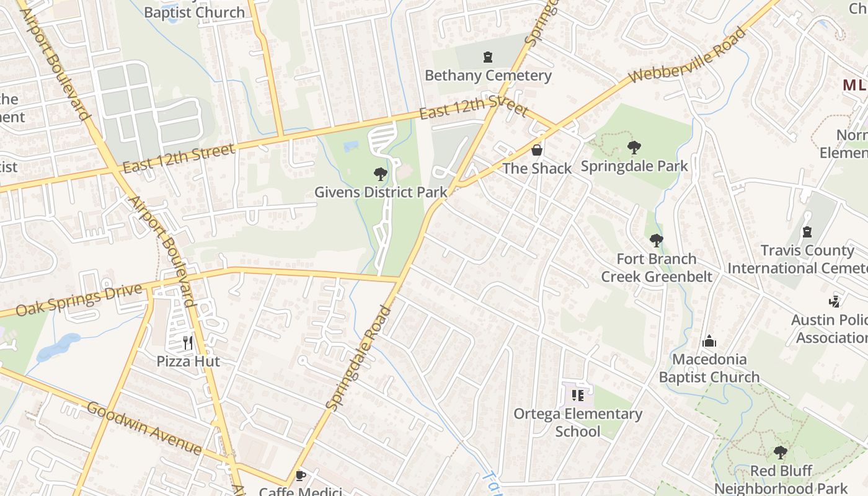Open Fort Branch Creek Greenbelt tree icon

click(656, 241)
